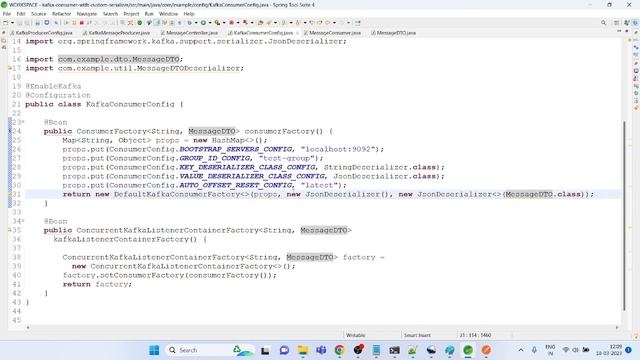Click the Debug bug toolbar icon
The image size is (640, 360).
tap(189, 23)
